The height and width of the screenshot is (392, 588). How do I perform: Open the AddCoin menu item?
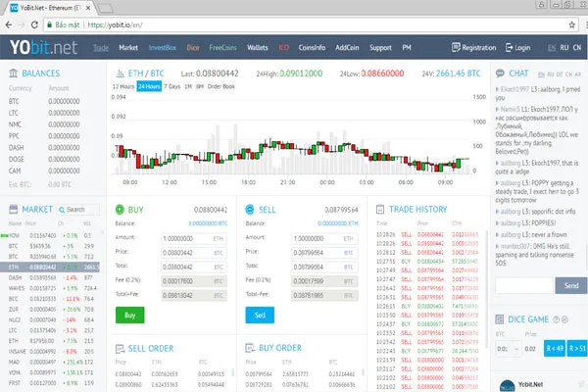[347, 48]
